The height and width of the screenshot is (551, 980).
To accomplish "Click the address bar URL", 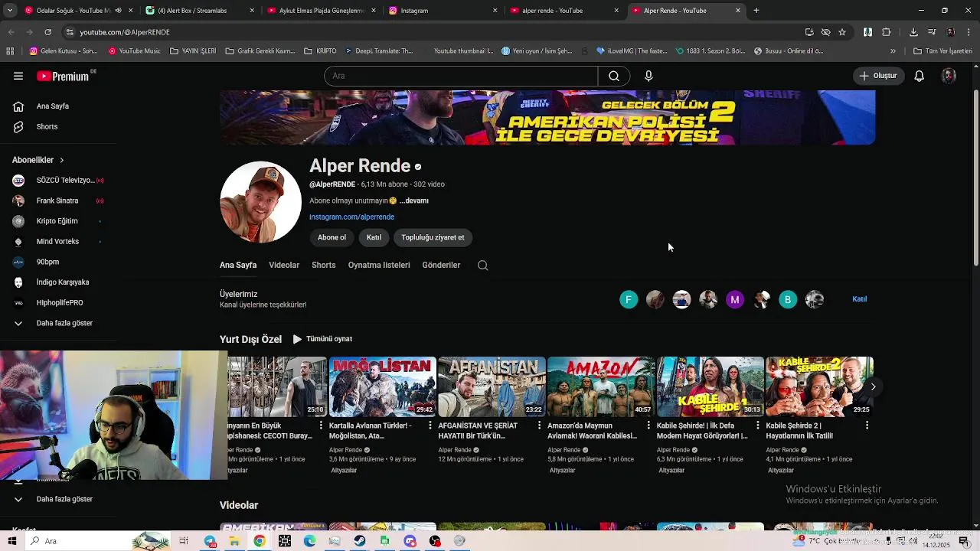I will (125, 32).
